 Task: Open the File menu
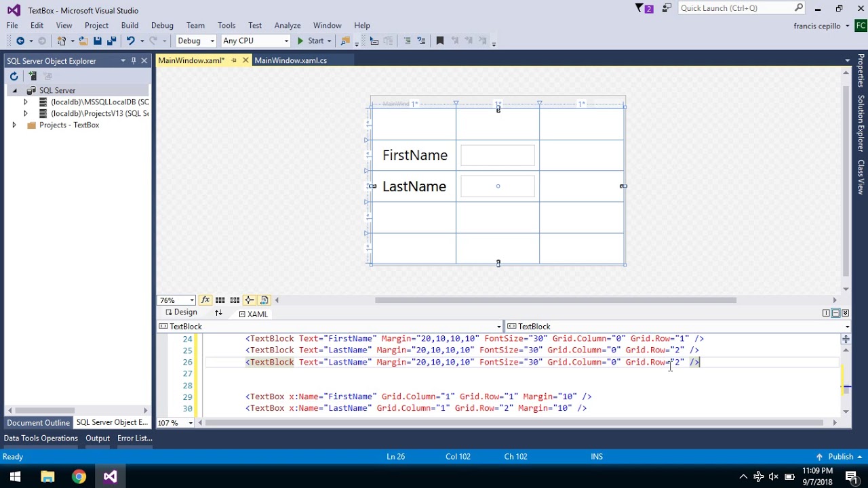tap(12, 25)
